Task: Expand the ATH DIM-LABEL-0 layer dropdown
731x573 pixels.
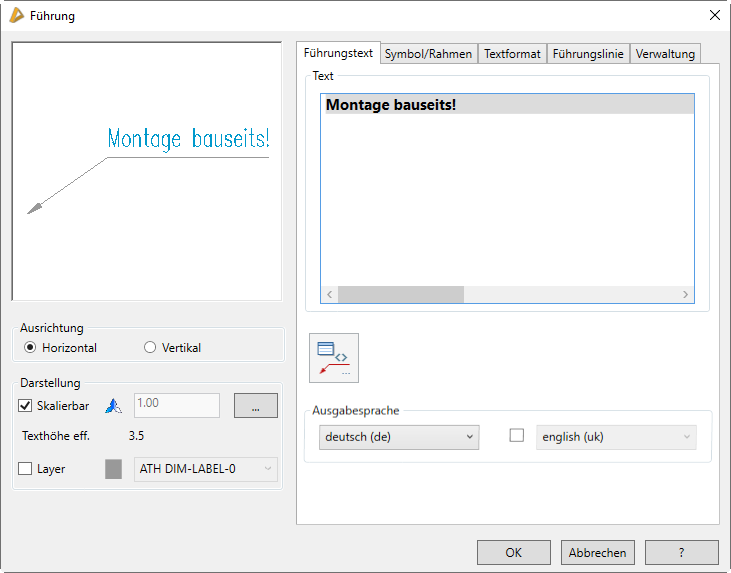Action: point(205,469)
